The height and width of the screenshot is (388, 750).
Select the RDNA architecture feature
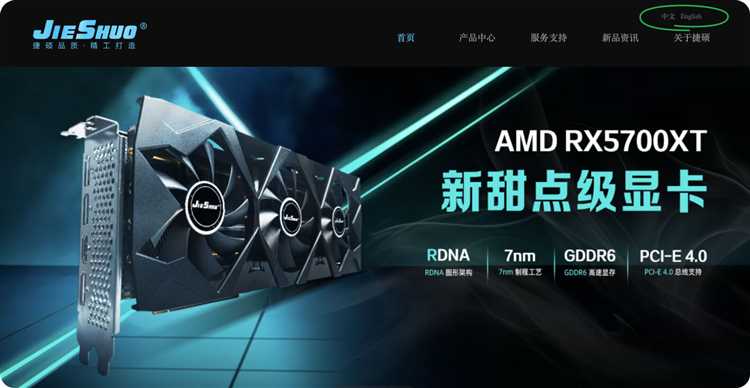click(448, 262)
